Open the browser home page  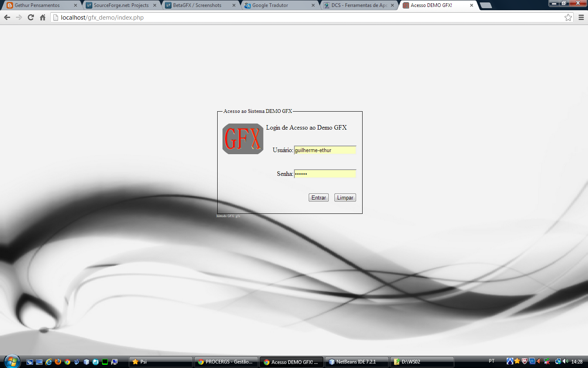coord(42,18)
